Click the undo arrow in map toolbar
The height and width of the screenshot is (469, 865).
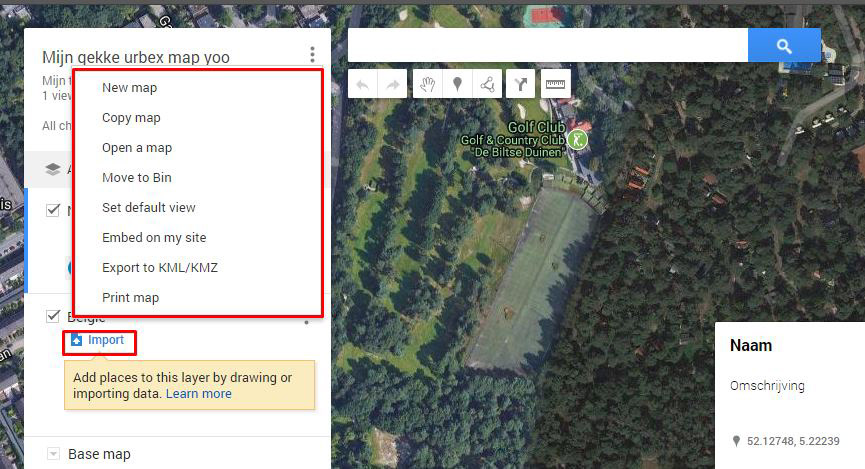pos(362,84)
